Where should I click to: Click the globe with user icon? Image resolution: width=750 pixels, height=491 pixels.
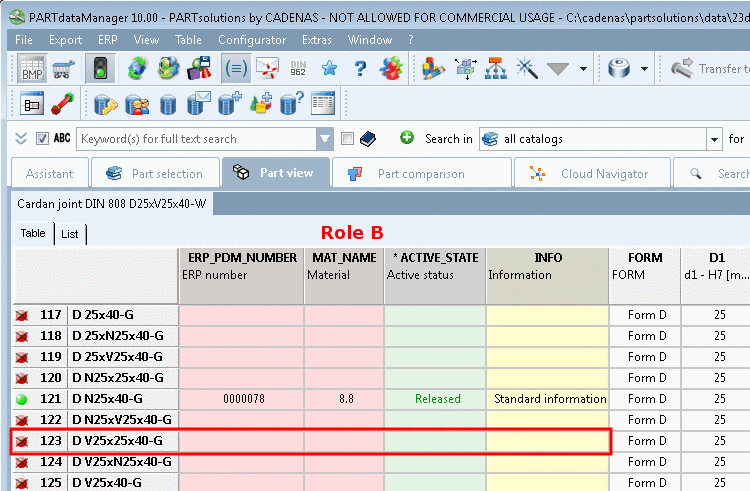coord(168,69)
